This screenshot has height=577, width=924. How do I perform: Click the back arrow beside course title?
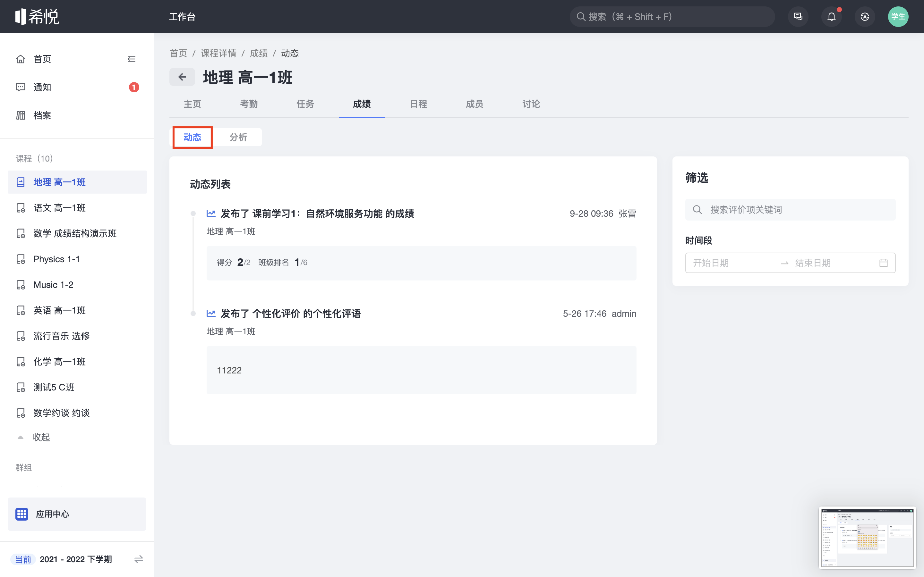[x=182, y=77]
